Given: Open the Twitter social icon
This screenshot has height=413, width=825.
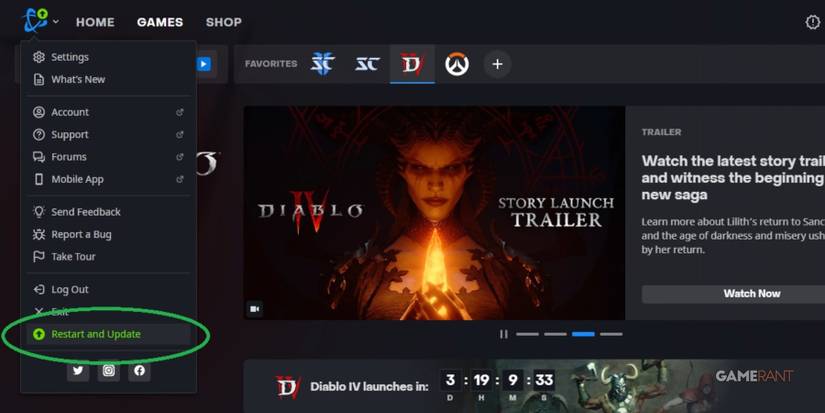Looking at the screenshot, I should 78,370.
